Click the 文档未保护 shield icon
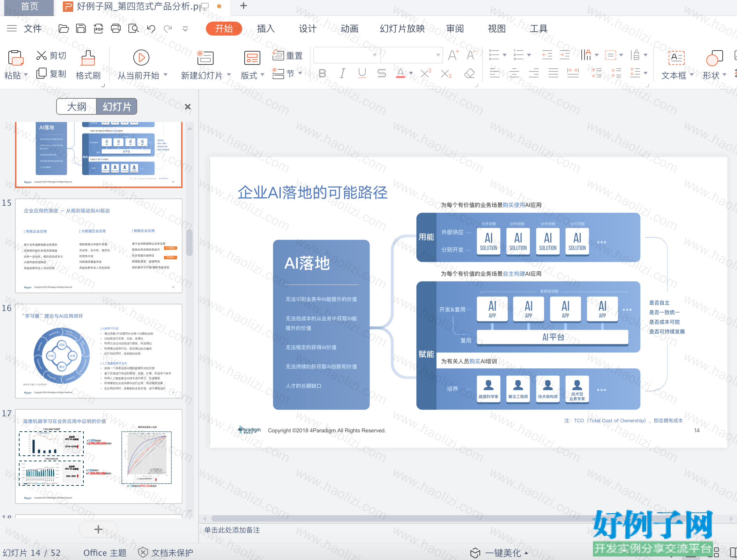737x560 pixels. click(143, 552)
